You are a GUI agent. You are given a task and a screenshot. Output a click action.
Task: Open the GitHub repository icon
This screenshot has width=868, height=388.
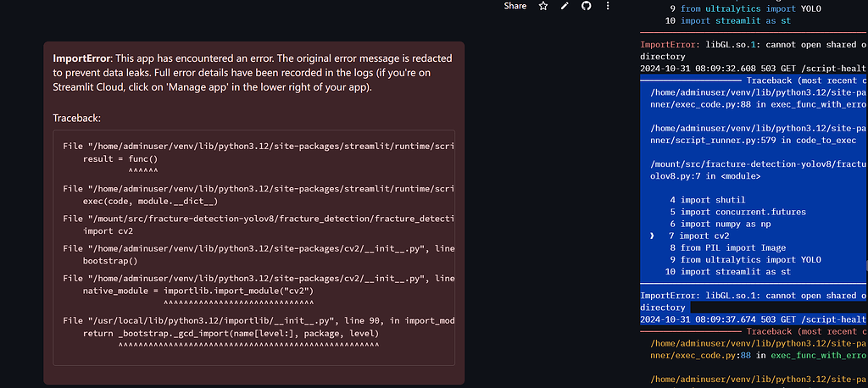click(585, 6)
